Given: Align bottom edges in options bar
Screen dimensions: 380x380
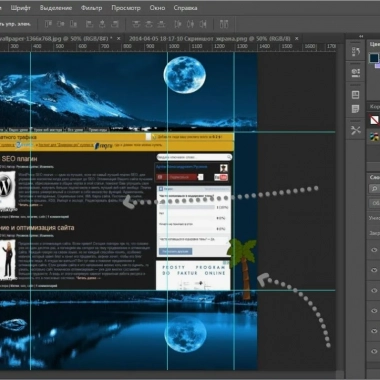Looking at the screenshot, I should click(x=73, y=24).
